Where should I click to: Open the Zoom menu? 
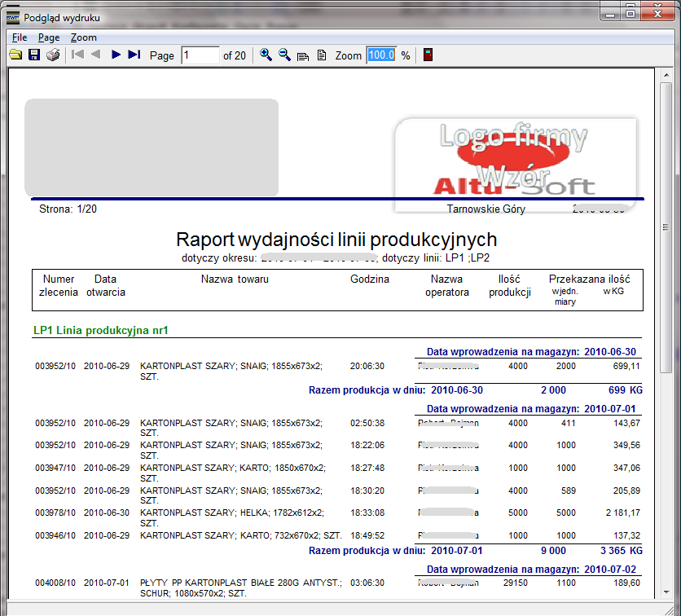coord(83,37)
